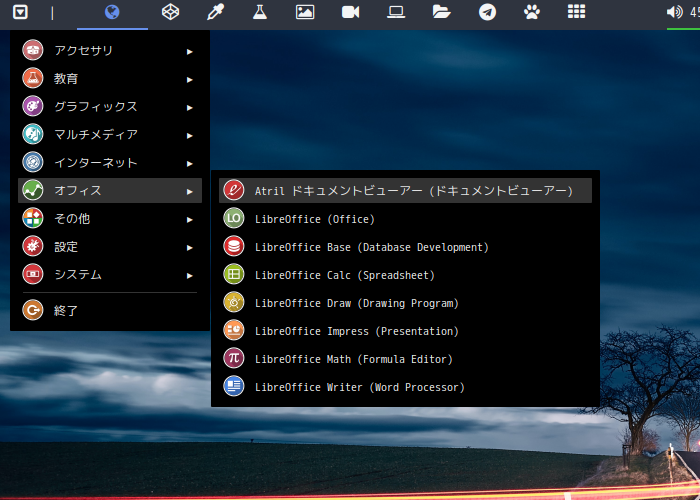Image resolution: width=700 pixels, height=500 pixels.
Task: Click the アクセサリ category icon
Action: coord(33,50)
